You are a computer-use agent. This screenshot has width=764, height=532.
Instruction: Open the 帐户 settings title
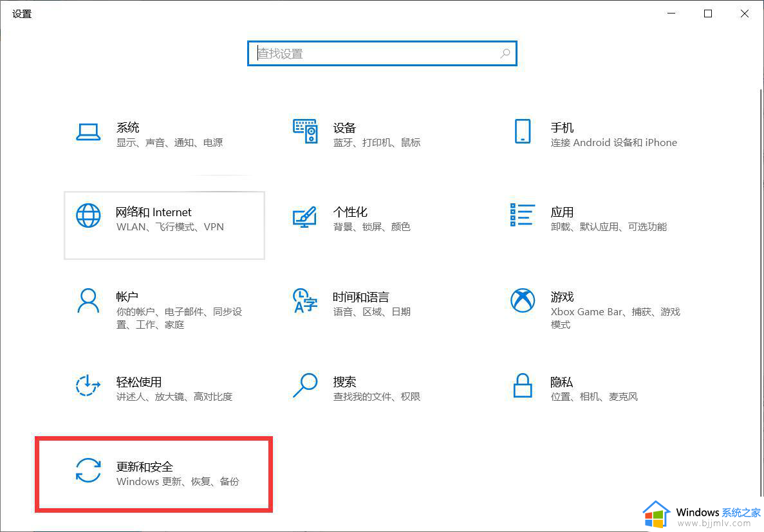click(127, 297)
